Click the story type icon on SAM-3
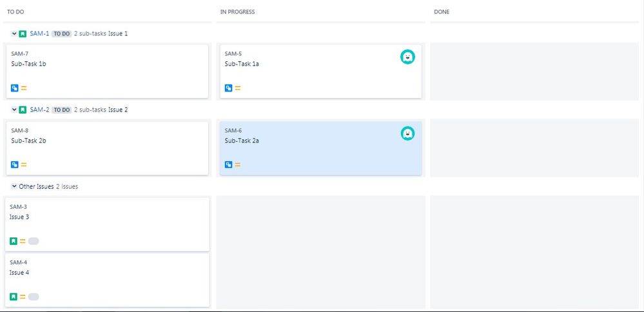Screen dimensions: 644x312 tap(14, 241)
